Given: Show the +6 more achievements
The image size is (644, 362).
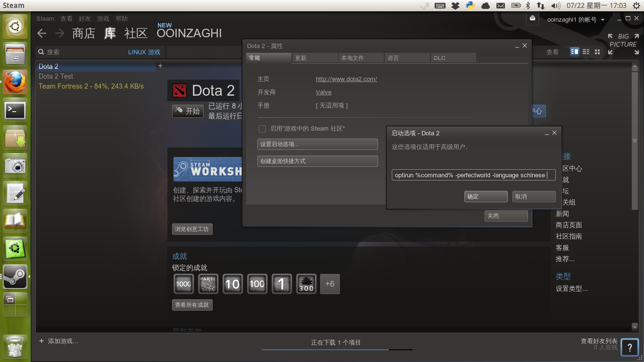Looking at the screenshot, I should pos(330,284).
